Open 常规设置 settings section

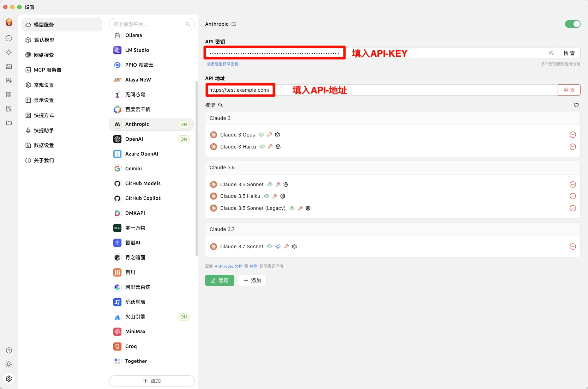(x=62, y=85)
